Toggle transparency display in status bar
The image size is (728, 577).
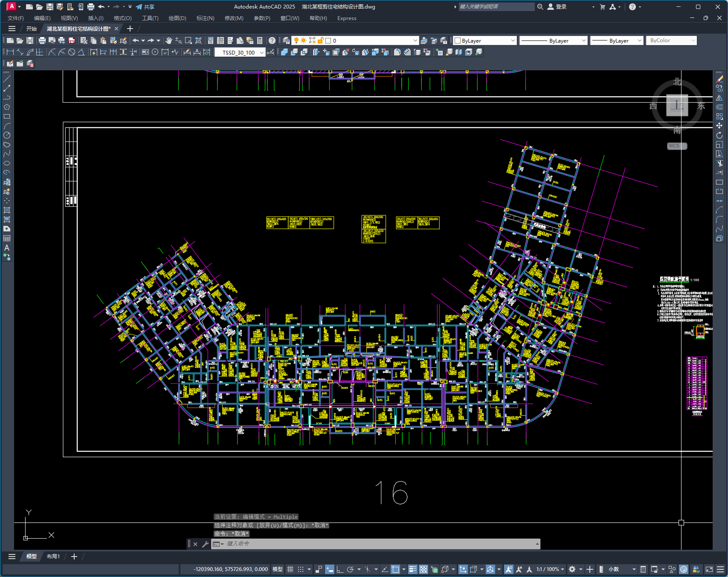pyautogui.click(x=423, y=569)
